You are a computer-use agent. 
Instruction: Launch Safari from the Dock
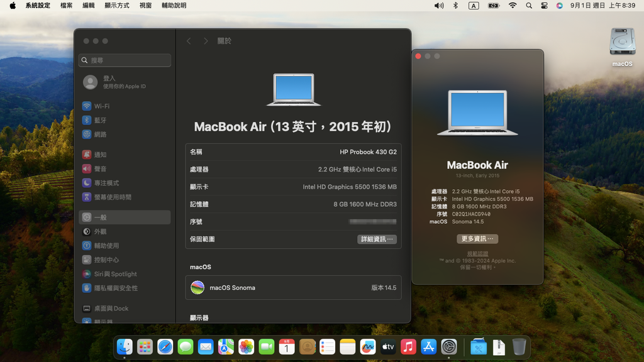point(165,347)
